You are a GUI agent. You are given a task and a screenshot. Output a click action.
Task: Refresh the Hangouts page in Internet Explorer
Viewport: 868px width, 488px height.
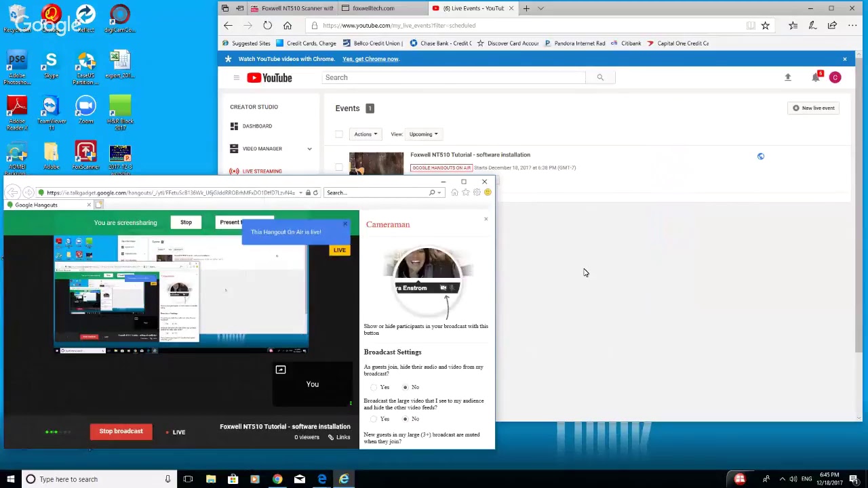tap(315, 192)
